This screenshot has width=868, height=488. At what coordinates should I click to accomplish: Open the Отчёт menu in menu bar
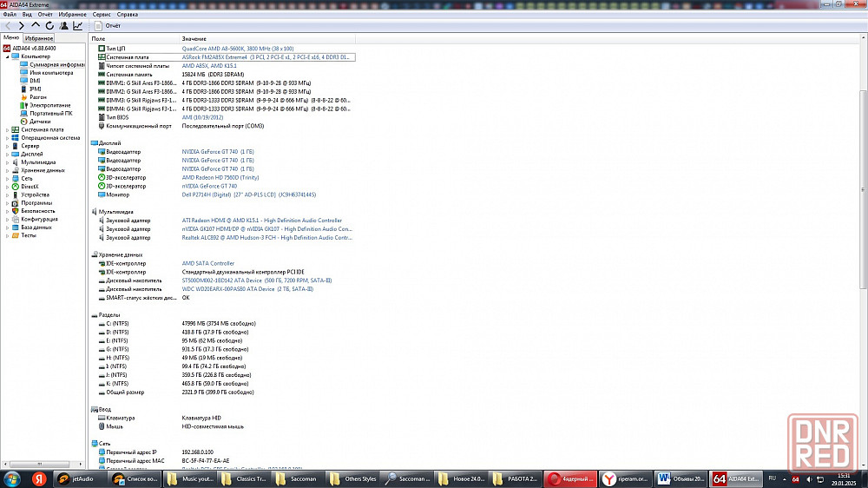coord(45,15)
